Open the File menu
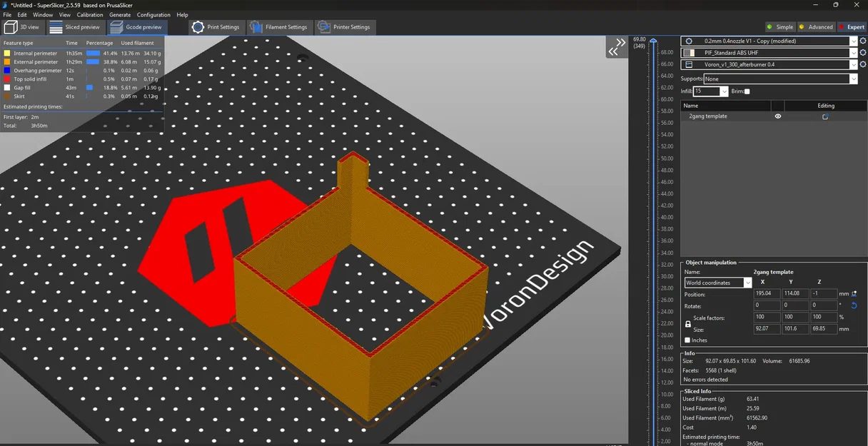This screenshot has height=446, width=868. click(7, 14)
